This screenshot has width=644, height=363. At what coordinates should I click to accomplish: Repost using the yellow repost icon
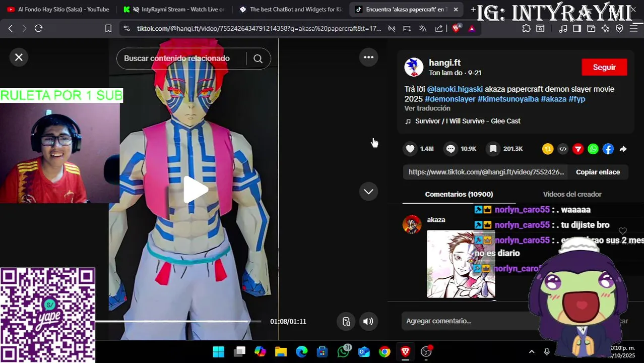pyautogui.click(x=548, y=149)
